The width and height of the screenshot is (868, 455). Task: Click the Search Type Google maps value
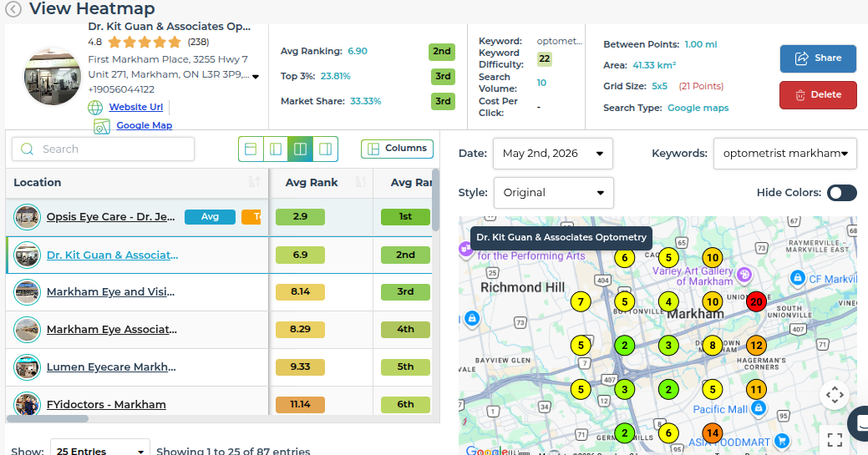coord(698,108)
